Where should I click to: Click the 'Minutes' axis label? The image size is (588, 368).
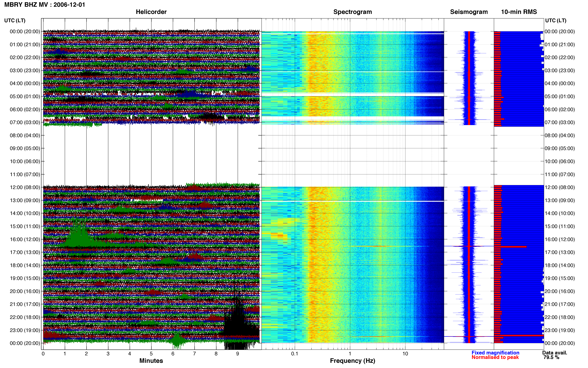tap(151, 361)
